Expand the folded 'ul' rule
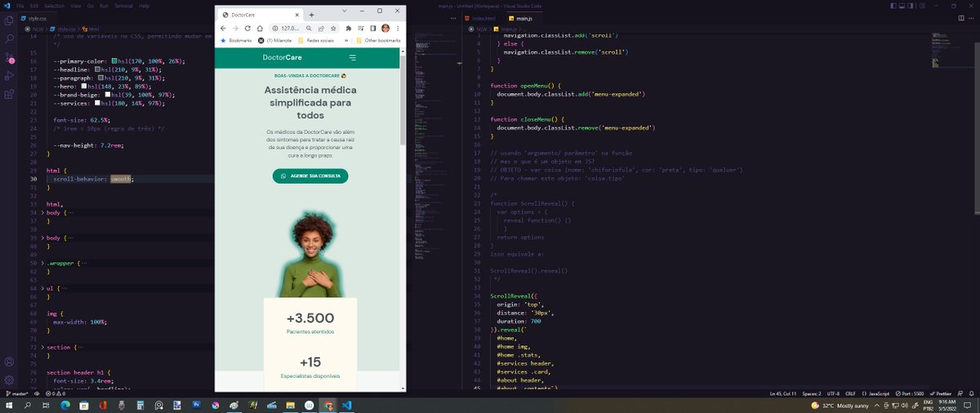The width and height of the screenshot is (980, 413). (x=42, y=288)
